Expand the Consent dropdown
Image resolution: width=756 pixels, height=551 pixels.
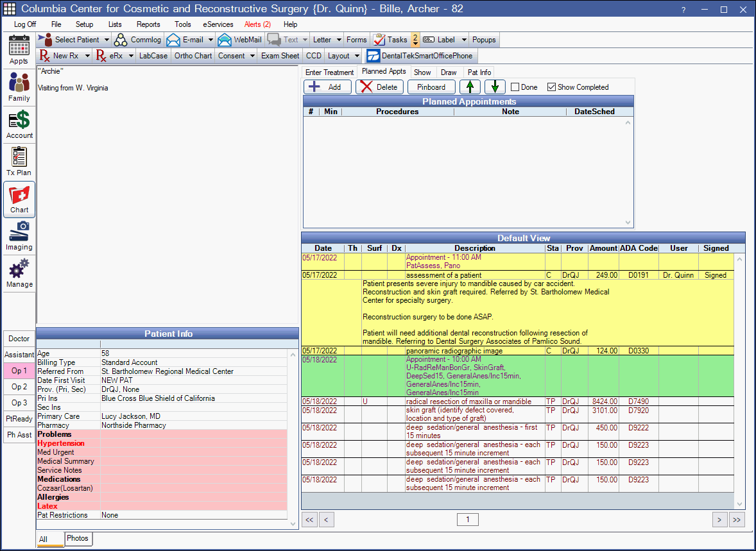pyautogui.click(x=250, y=56)
